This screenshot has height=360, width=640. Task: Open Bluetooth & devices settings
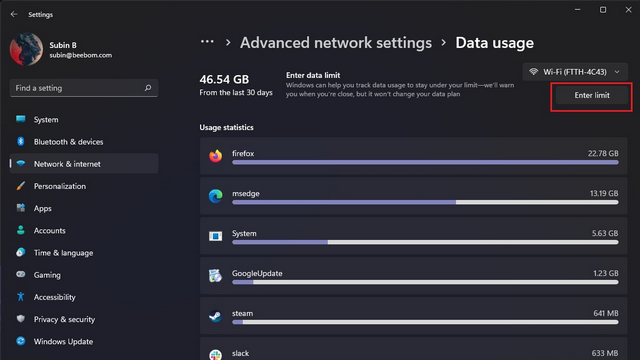(x=84, y=142)
